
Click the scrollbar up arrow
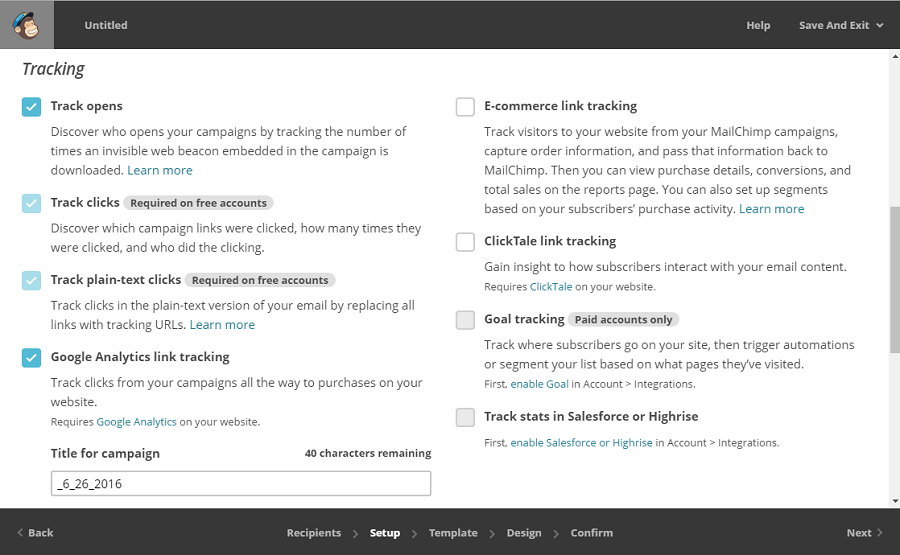(895, 56)
